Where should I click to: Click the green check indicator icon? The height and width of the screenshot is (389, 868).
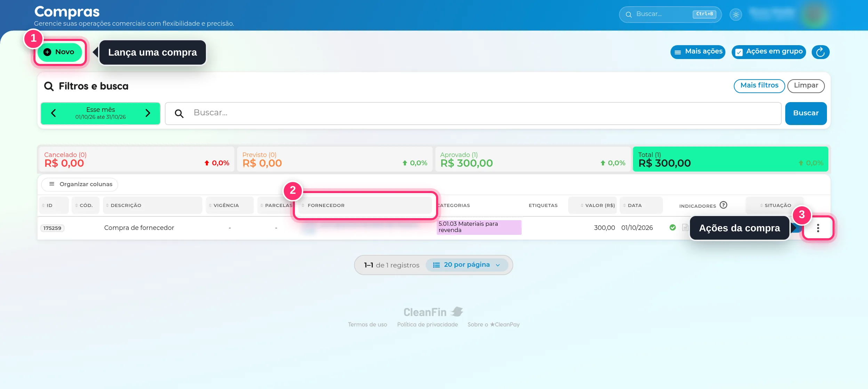[x=673, y=227]
